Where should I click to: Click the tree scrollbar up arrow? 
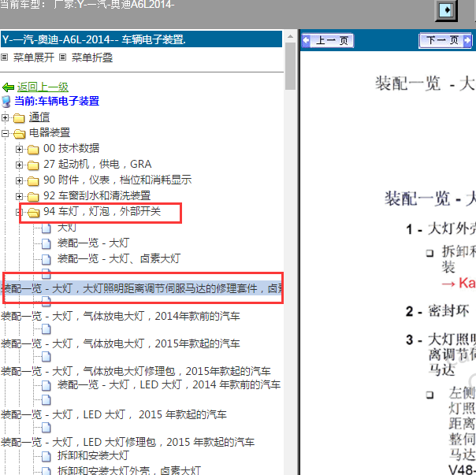tap(290, 36)
